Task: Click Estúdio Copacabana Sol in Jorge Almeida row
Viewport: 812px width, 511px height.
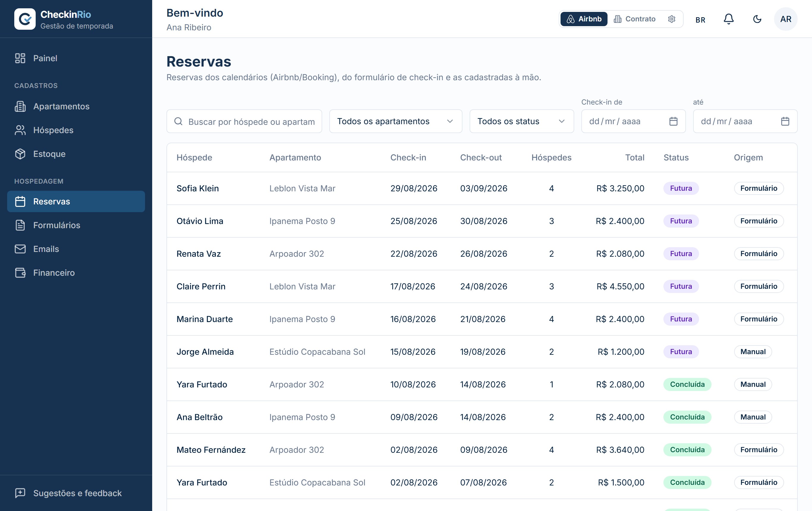Action: tap(317, 352)
